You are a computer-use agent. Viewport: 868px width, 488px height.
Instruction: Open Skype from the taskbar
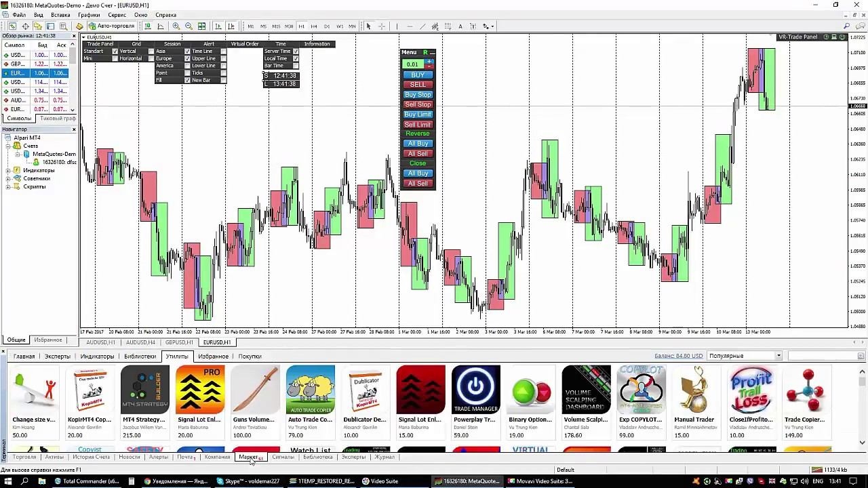[249, 481]
